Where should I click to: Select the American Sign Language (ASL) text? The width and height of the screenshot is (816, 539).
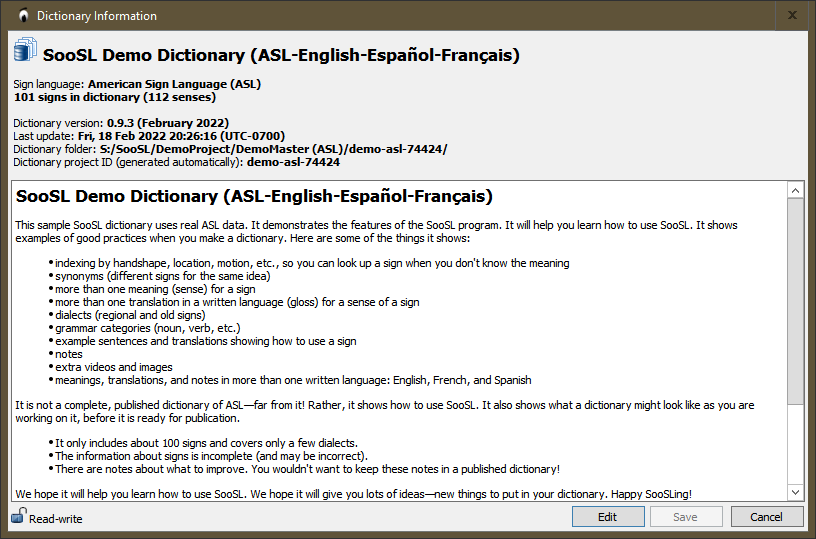pos(174,84)
